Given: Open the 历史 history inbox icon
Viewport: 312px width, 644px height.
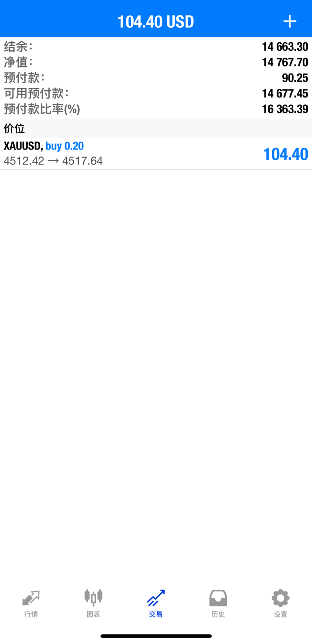Looking at the screenshot, I should (x=218, y=598).
